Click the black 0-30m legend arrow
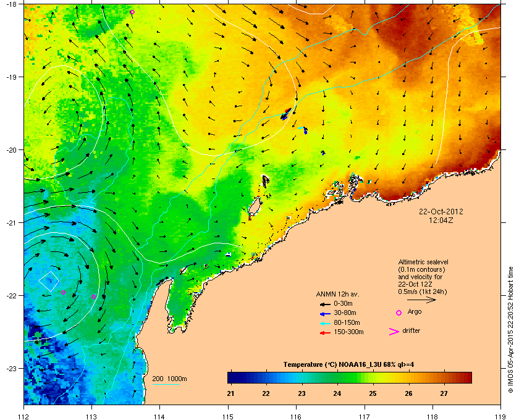The width and height of the screenshot is (519, 420). [325, 304]
